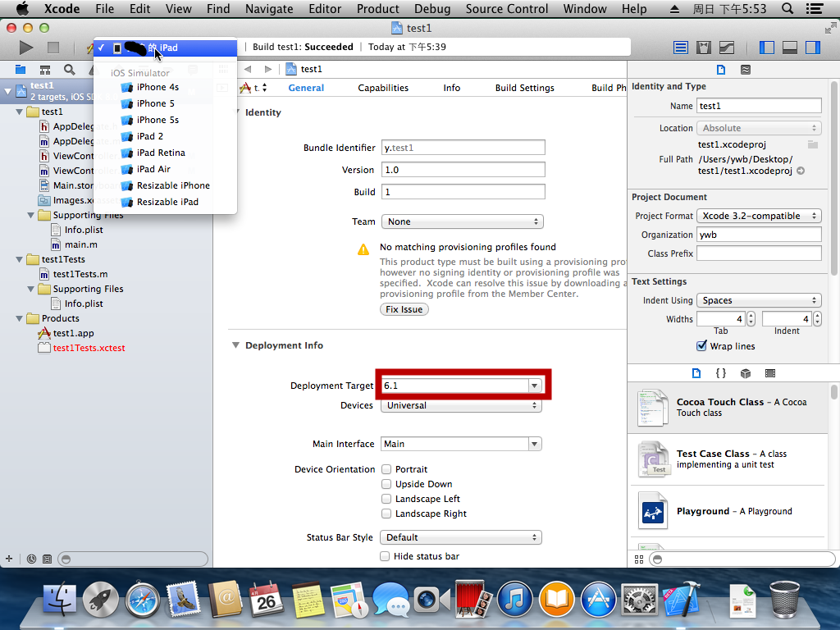Switch to the Build Settings tab
This screenshot has width=840, height=630.
pyautogui.click(x=524, y=88)
